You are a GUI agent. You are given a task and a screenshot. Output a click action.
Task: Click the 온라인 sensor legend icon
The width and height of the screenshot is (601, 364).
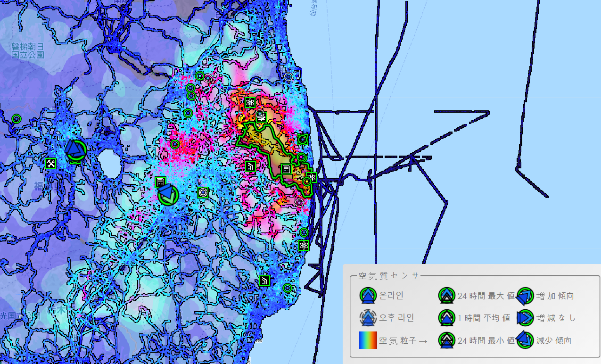(x=368, y=296)
